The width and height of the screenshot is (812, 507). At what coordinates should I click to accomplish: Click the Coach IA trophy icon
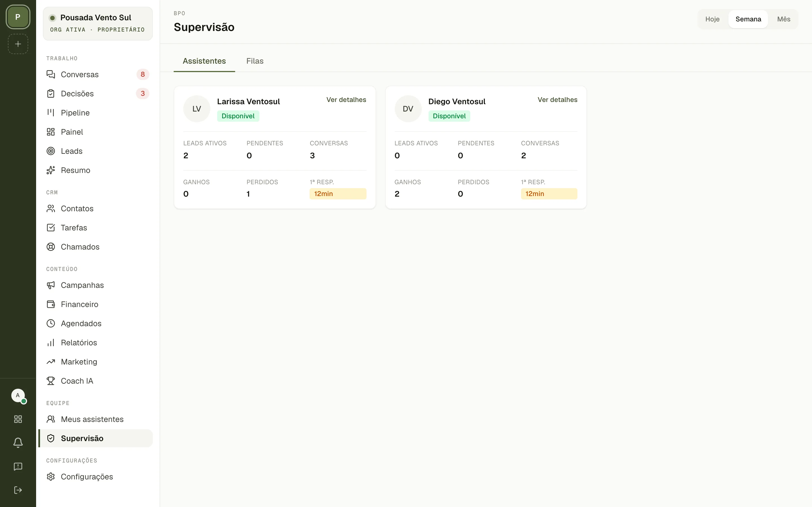(x=51, y=381)
